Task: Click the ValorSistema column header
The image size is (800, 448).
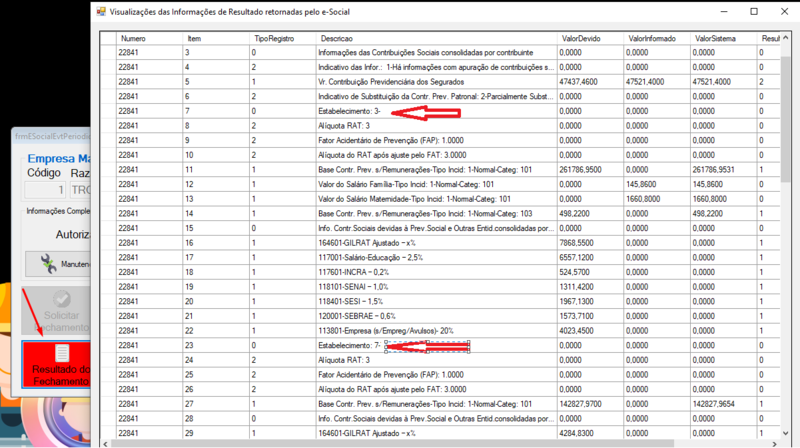Action: 723,38
